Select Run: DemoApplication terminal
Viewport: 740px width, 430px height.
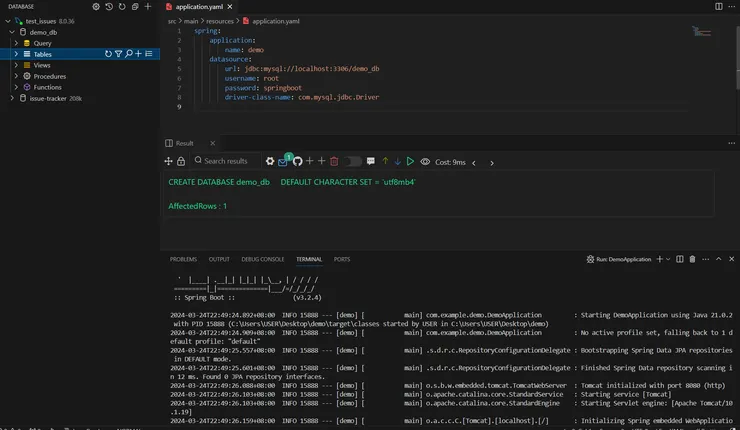(x=622, y=259)
